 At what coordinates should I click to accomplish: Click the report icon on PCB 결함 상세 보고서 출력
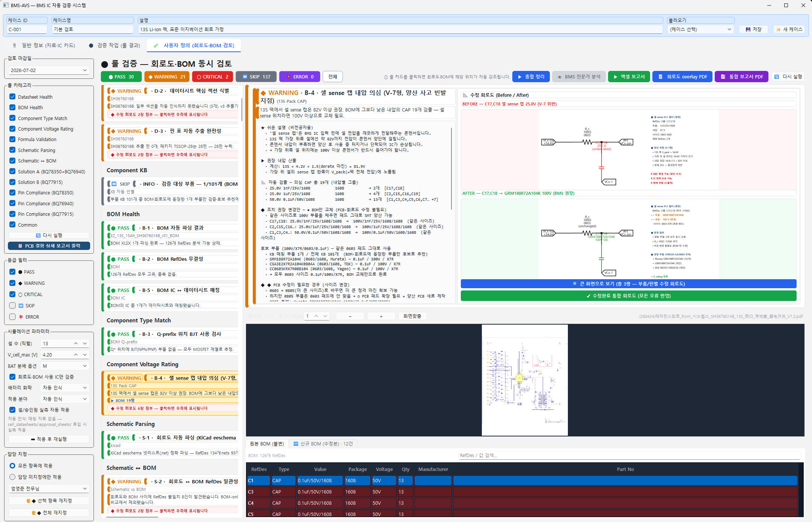20,246
